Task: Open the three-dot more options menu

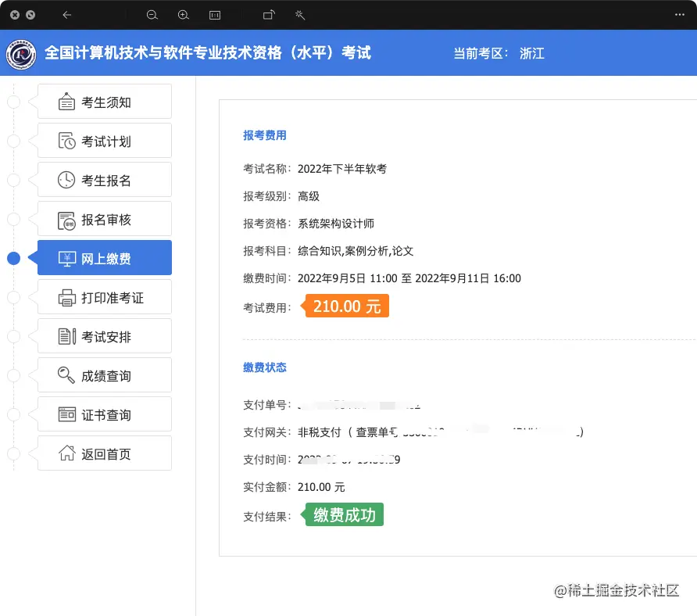Action: (x=680, y=15)
